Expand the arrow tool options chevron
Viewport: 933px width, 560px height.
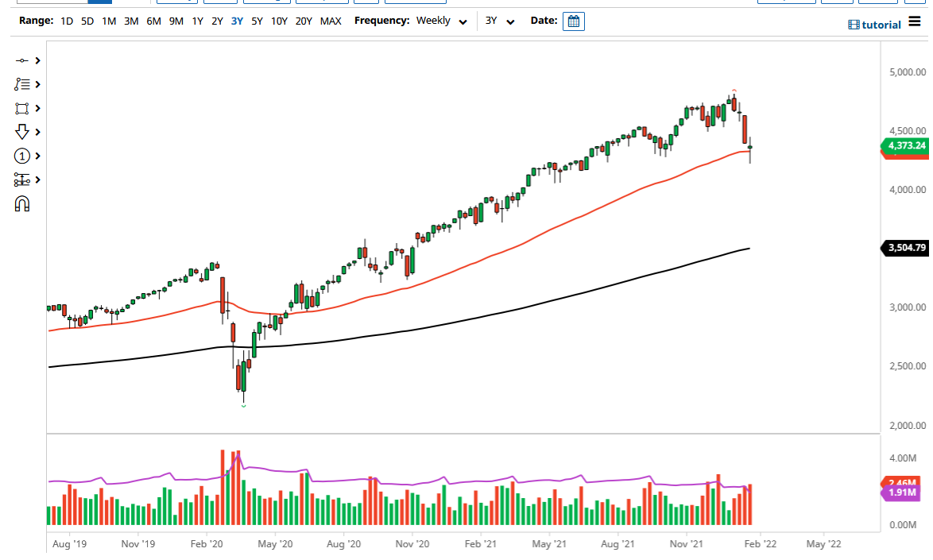point(36,131)
